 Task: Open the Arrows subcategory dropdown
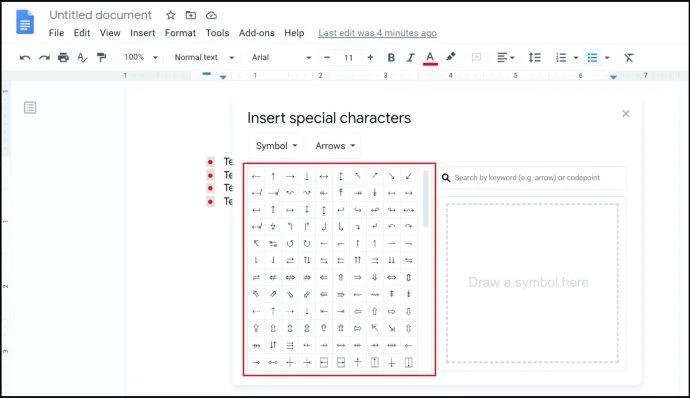pos(335,146)
